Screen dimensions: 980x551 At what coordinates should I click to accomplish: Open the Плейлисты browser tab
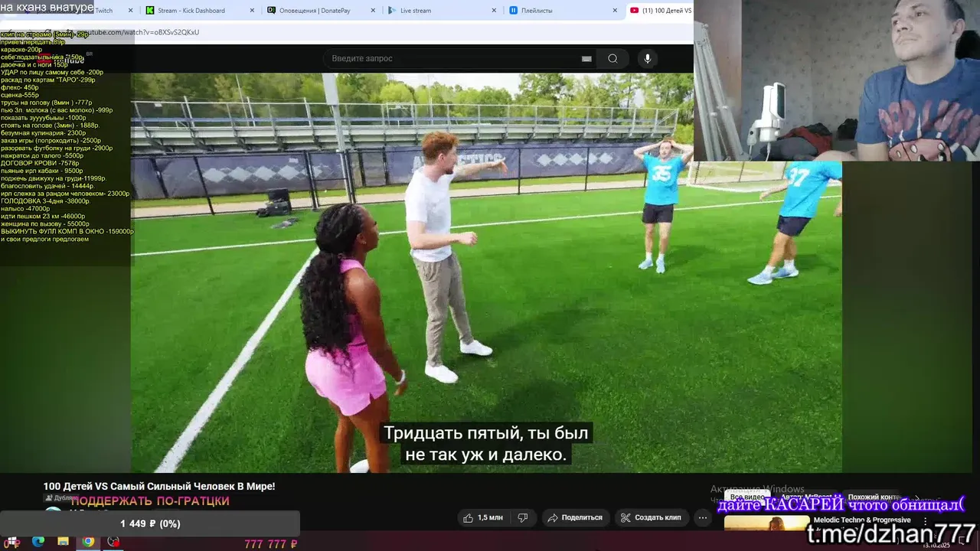(x=563, y=11)
